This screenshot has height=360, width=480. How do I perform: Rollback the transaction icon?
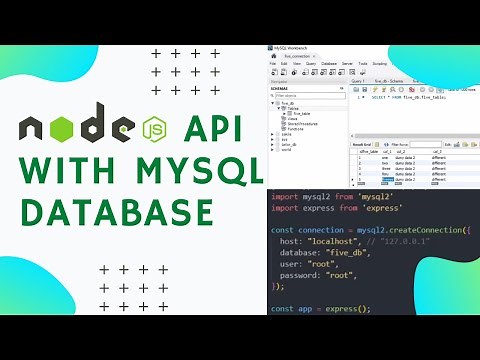coord(431,89)
